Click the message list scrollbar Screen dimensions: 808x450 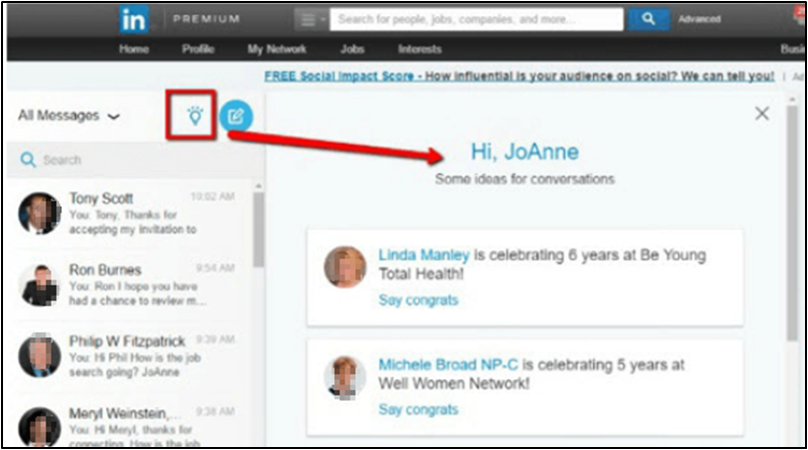258,230
